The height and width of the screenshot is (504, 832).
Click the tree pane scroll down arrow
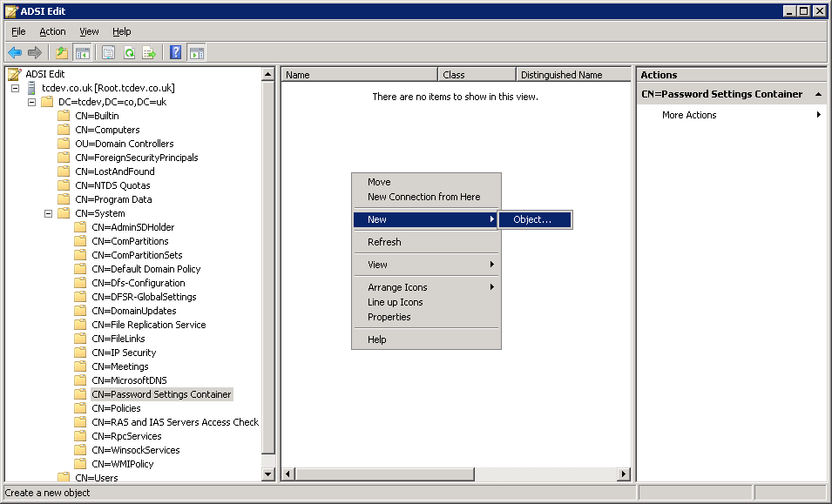click(x=268, y=474)
